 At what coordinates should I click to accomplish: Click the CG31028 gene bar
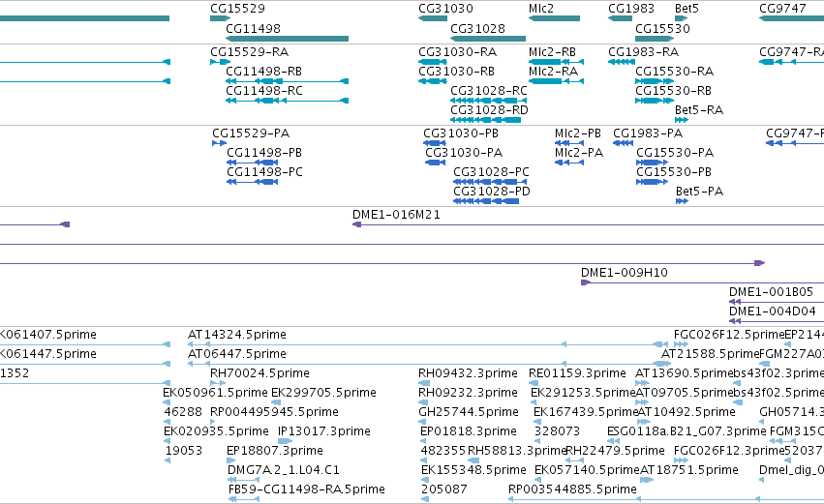tap(488, 39)
